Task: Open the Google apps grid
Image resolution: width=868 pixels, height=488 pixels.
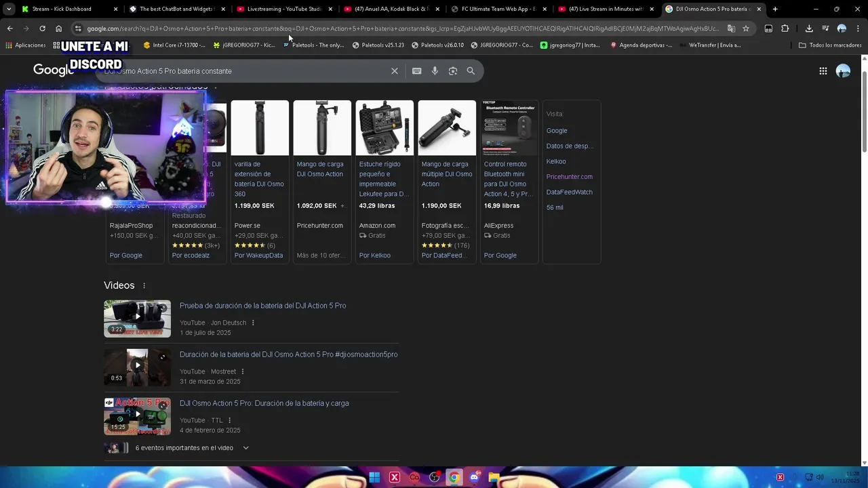Action: click(823, 71)
